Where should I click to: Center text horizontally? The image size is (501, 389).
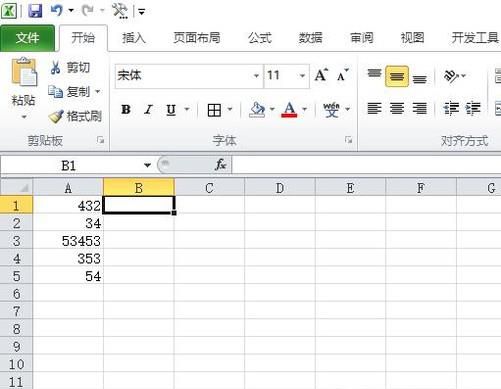click(397, 109)
